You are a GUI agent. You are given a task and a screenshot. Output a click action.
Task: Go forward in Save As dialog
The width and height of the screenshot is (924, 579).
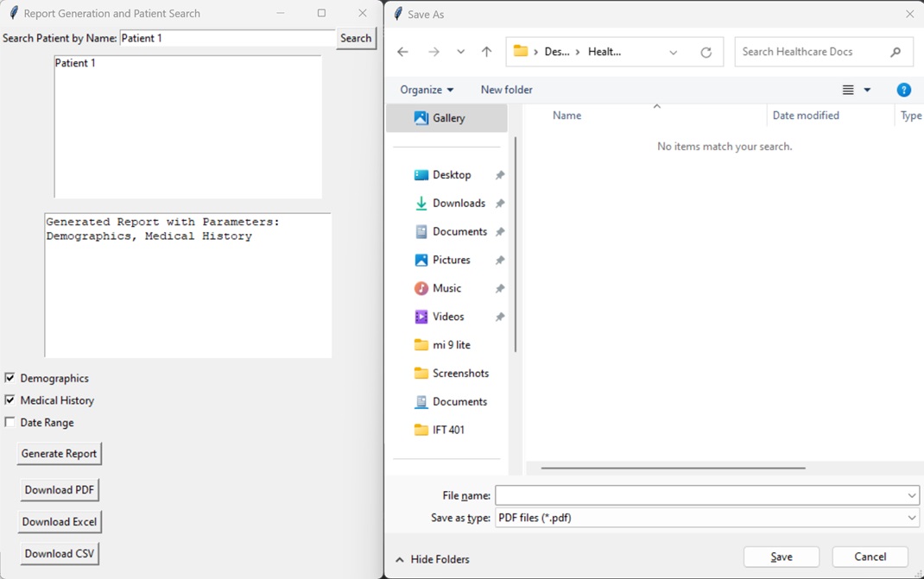point(434,52)
